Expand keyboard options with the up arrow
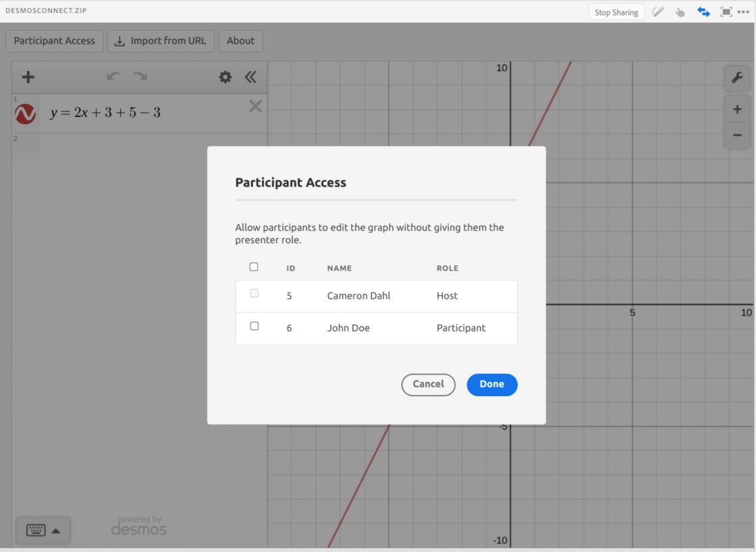The width and height of the screenshot is (756, 552). (56, 531)
